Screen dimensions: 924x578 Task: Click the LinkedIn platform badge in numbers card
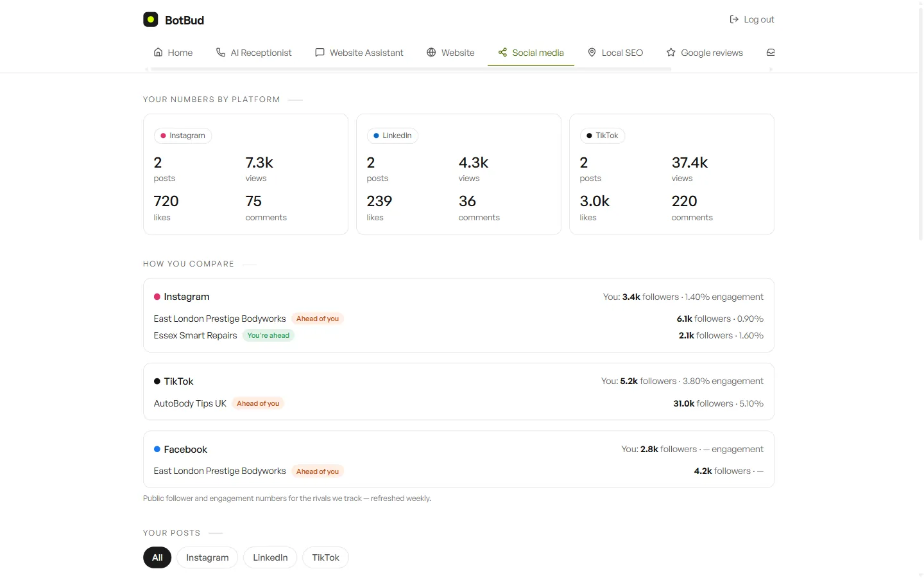pyautogui.click(x=393, y=136)
